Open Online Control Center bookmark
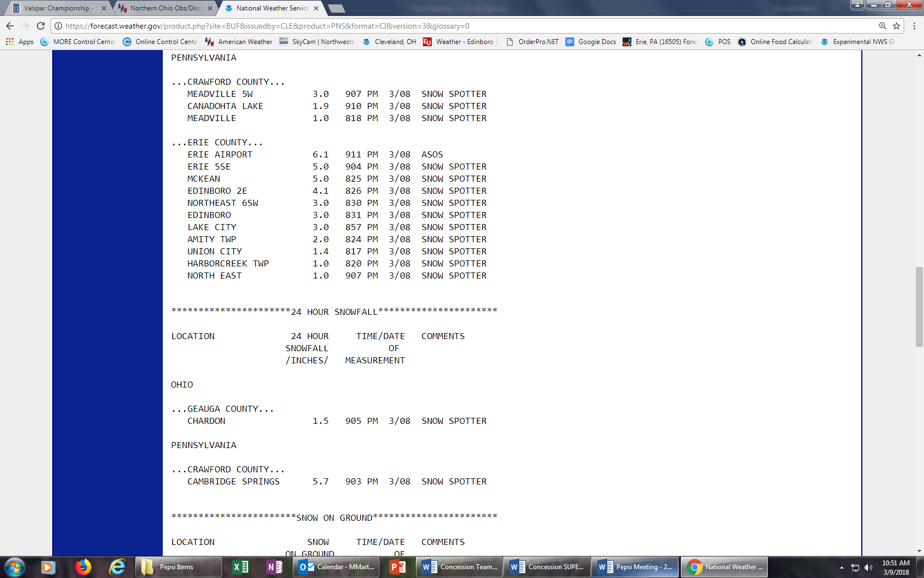 pyautogui.click(x=160, y=42)
